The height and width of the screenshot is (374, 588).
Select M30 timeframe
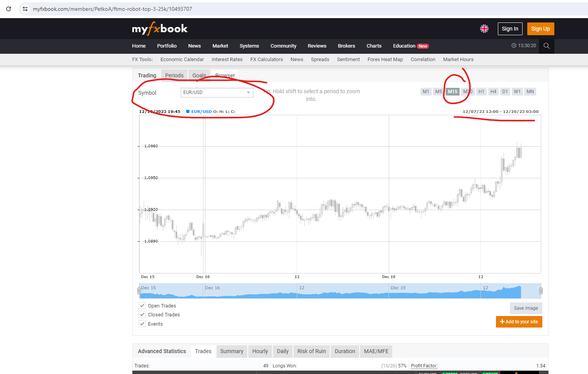(x=468, y=92)
